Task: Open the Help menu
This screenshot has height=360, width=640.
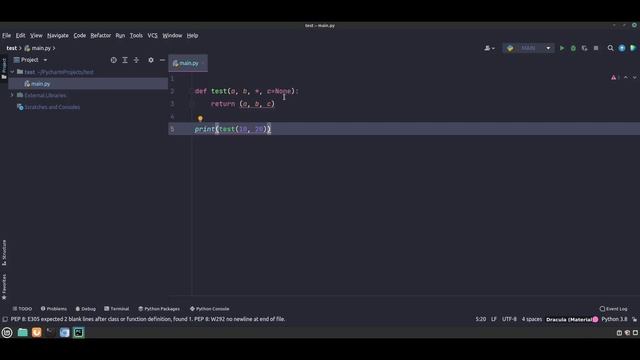Action: point(192,36)
